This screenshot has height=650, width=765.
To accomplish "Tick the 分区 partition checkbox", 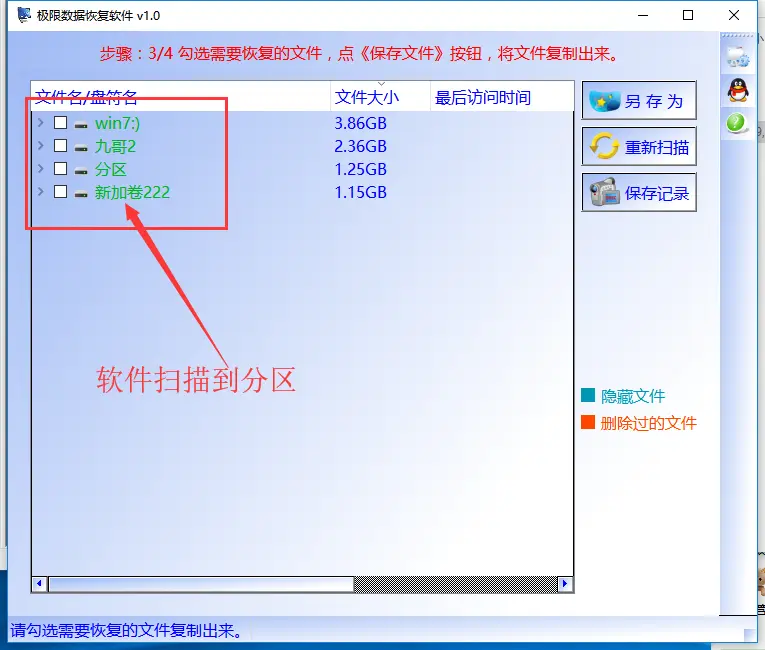I will click(x=60, y=168).
